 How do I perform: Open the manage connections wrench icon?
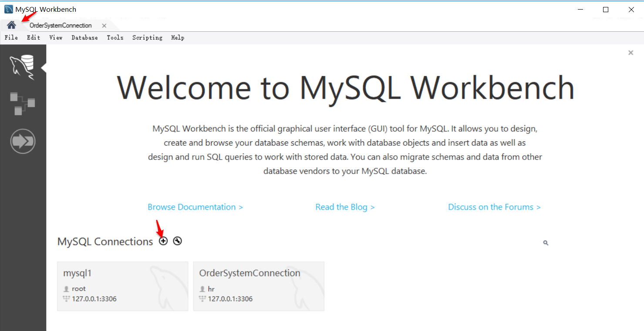tap(177, 241)
